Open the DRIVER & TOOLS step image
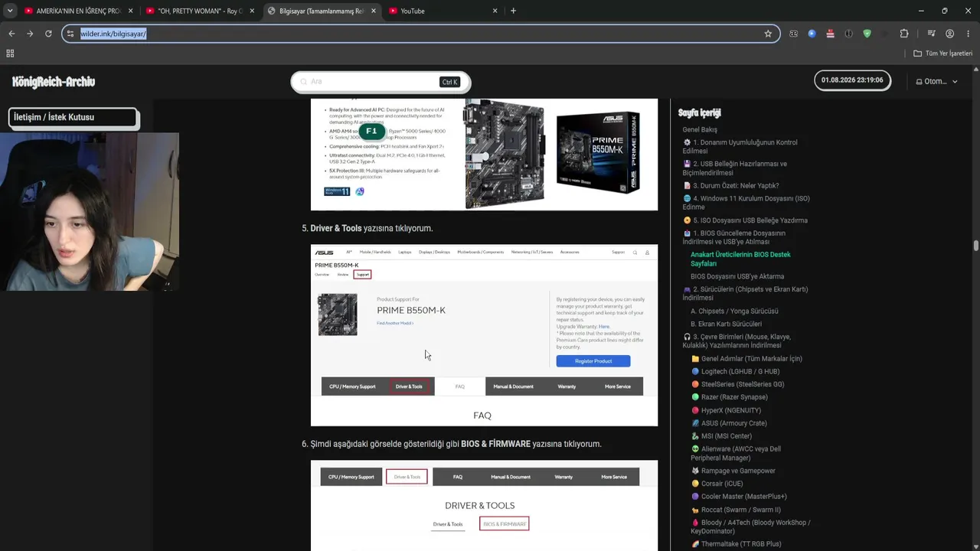The width and height of the screenshot is (980, 551). point(484,505)
